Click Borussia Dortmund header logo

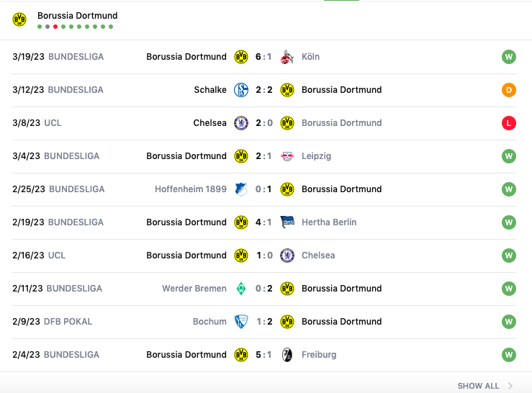19,19
